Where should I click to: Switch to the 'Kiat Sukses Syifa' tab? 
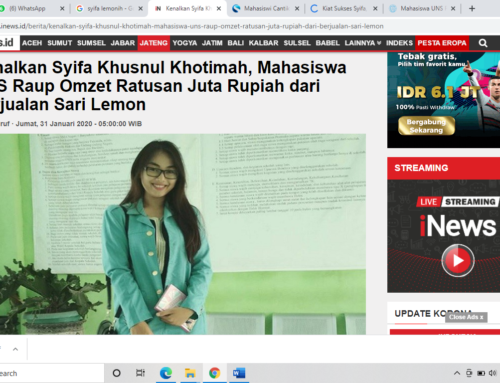click(344, 8)
